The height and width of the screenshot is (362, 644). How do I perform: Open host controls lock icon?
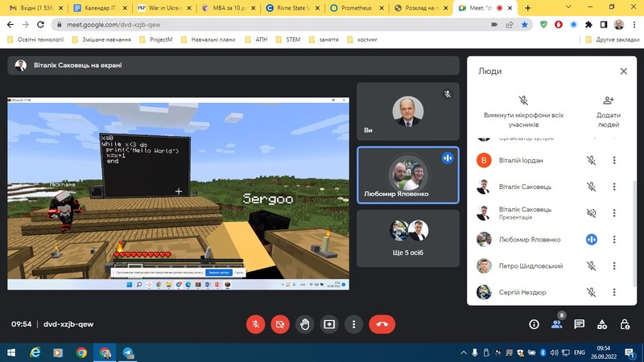pos(625,325)
